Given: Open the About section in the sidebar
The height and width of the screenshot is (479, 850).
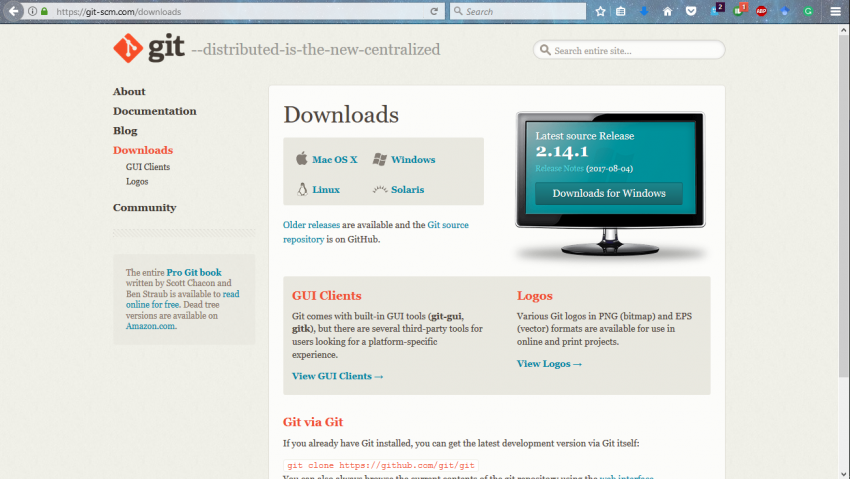Looking at the screenshot, I should coord(129,91).
